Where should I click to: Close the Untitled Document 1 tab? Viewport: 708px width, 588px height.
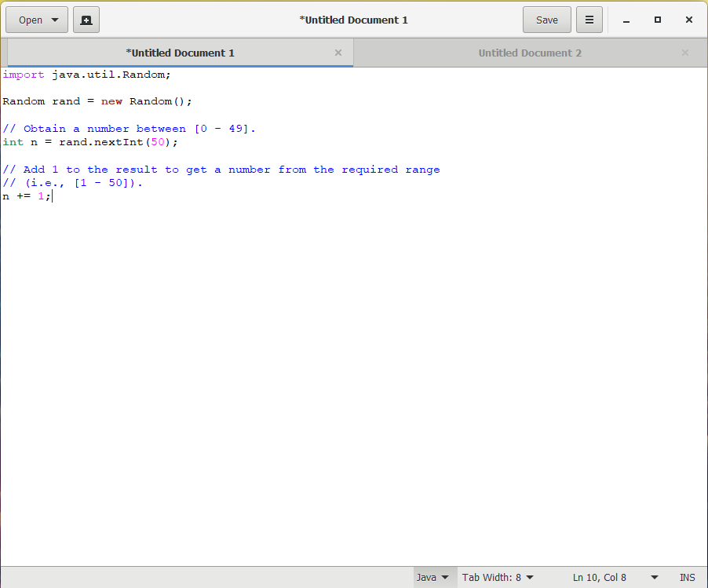(338, 53)
